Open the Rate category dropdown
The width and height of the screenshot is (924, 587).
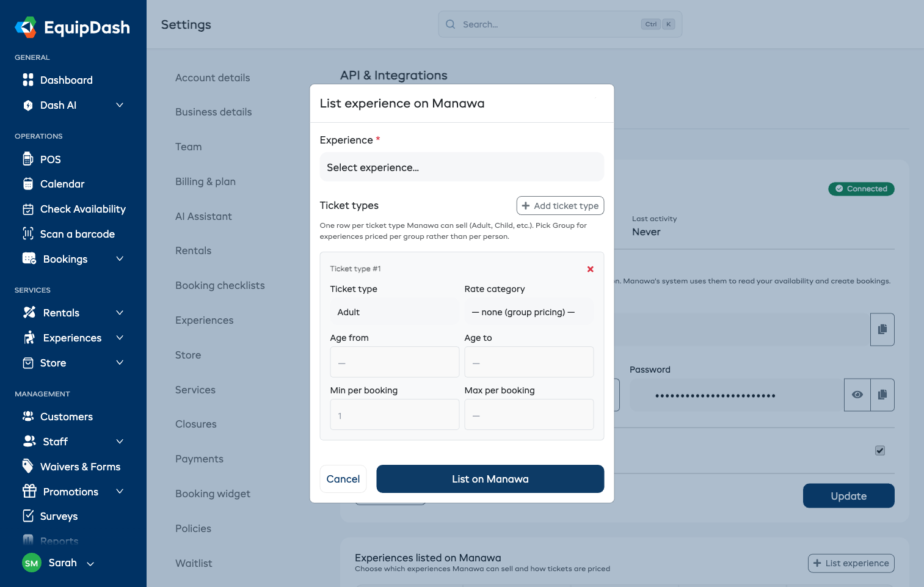[x=529, y=312]
